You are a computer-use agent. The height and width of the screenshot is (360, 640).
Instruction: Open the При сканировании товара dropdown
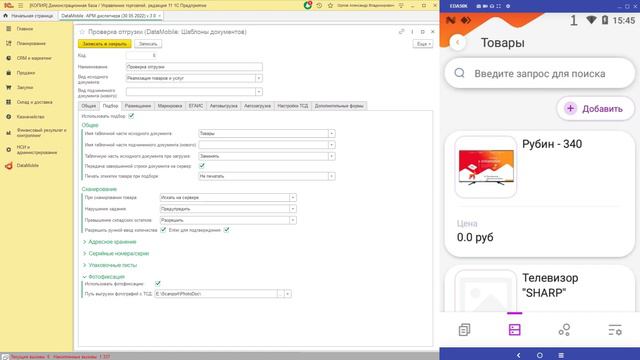(x=293, y=198)
